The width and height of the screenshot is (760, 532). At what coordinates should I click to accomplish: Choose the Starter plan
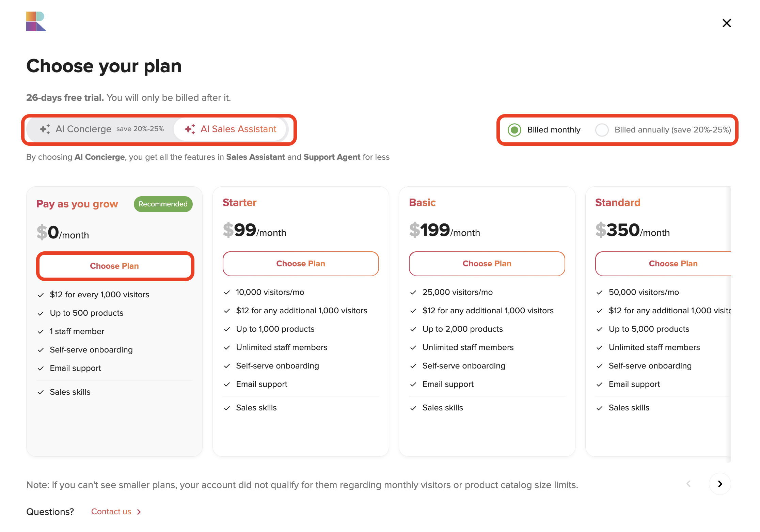pyautogui.click(x=301, y=264)
